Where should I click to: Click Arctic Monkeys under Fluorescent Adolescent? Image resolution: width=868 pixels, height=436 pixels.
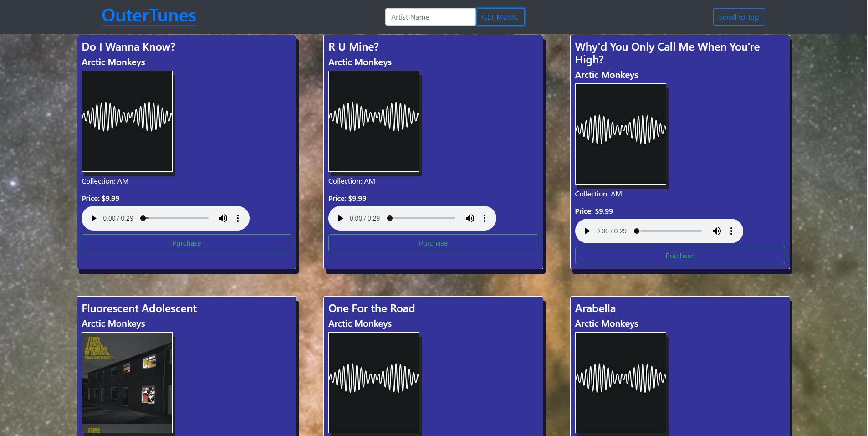(113, 323)
